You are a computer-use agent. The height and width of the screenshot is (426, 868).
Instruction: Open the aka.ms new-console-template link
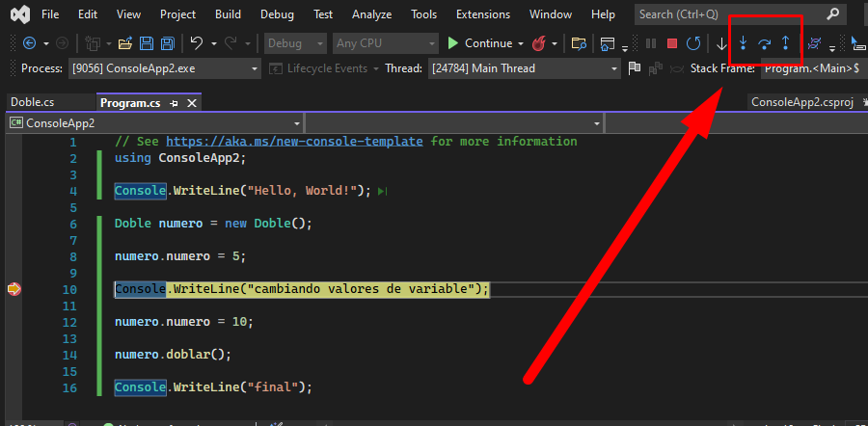pos(294,142)
